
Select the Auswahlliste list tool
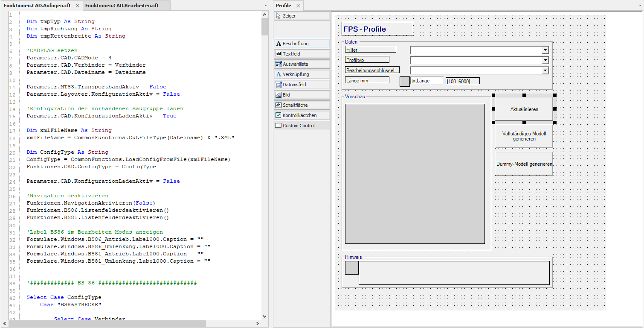(302, 64)
